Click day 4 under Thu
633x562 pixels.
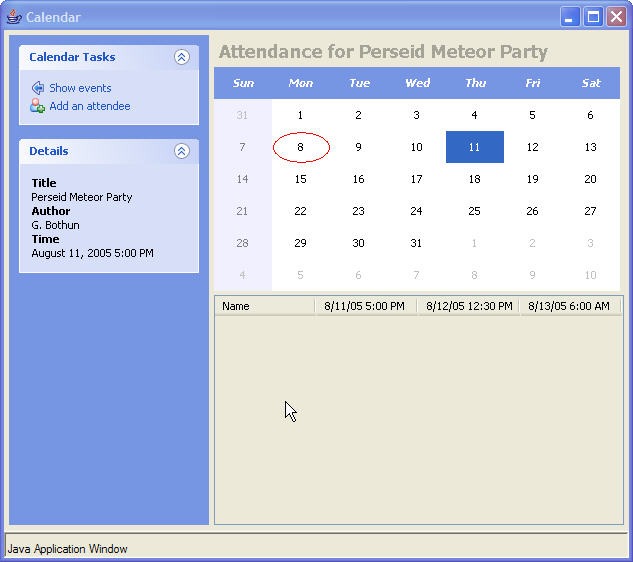(x=475, y=115)
